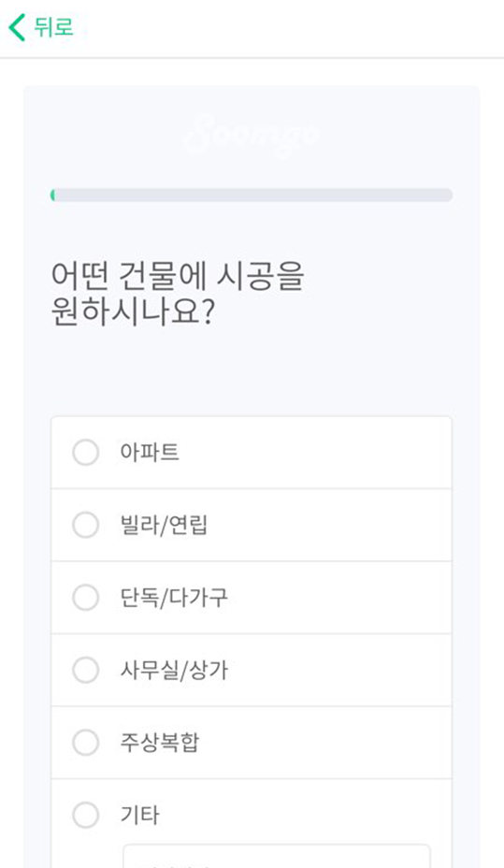This screenshot has width=504, height=868.
Task: Click the 주상복합 option text
Action: click(159, 743)
